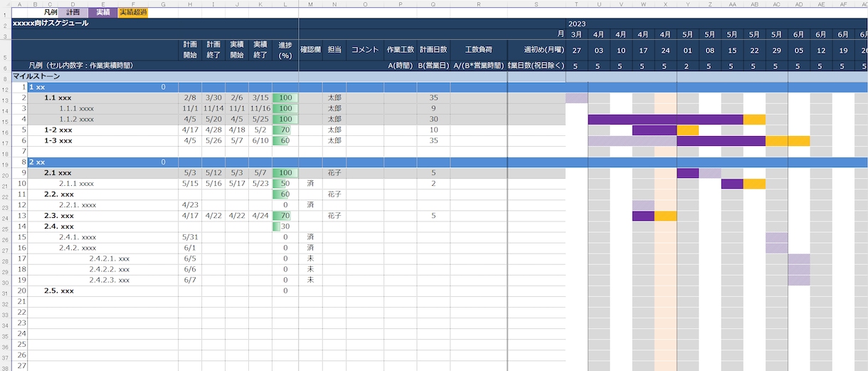Select the task cell '1.1.2 xxxx'
The height and width of the screenshot is (371, 868).
tap(77, 119)
